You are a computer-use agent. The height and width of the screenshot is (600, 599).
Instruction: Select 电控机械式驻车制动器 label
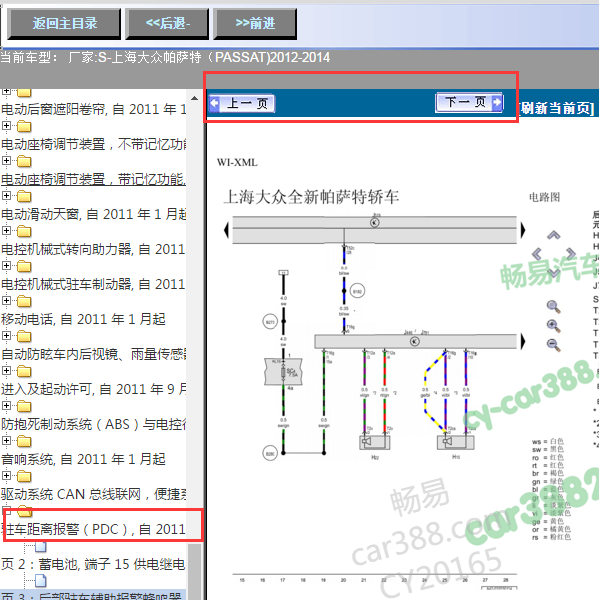click(93, 284)
